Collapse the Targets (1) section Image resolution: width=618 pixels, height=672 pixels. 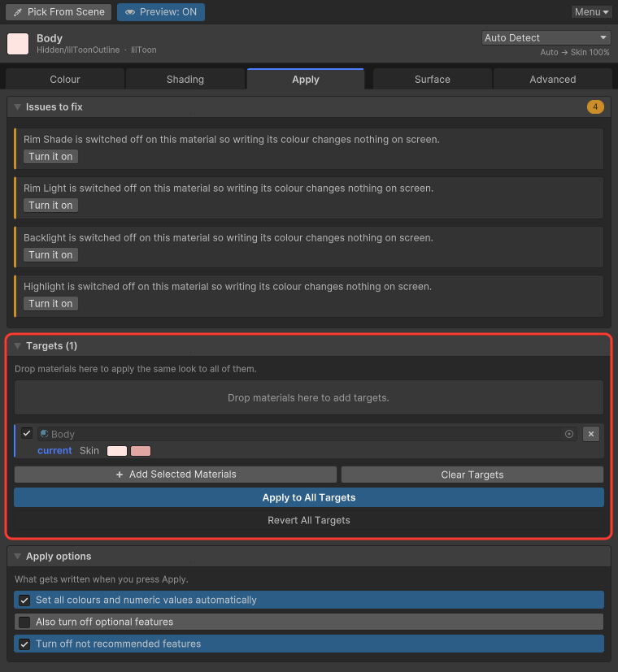(x=18, y=346)
